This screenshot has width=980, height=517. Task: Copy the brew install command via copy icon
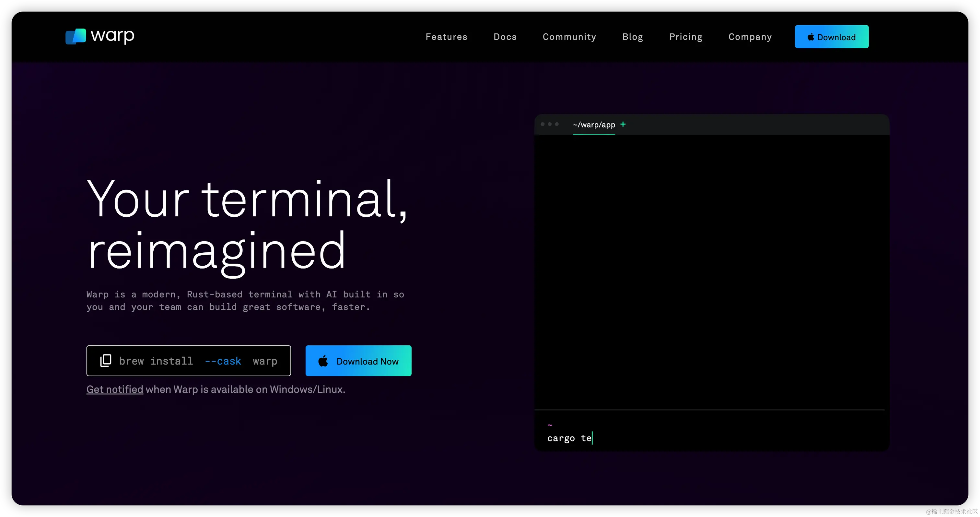105,361
